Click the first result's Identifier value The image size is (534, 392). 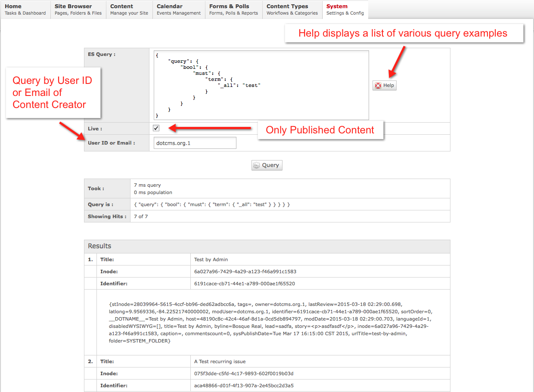(244, 284)
